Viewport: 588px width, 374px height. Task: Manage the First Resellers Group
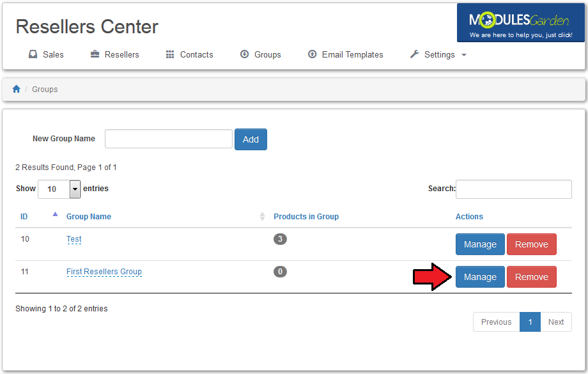pyautogui.click(x=480, y=277)
